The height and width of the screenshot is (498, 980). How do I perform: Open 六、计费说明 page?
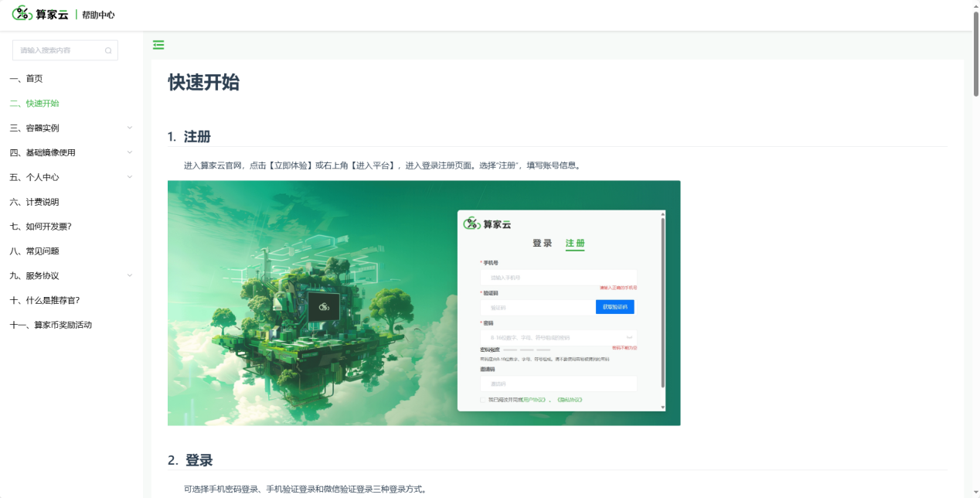click(34, 202)
